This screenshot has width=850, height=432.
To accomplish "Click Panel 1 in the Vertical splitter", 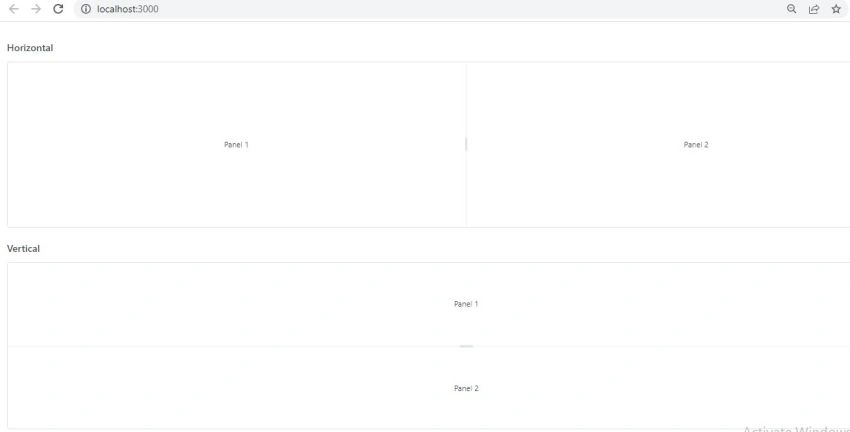I will pos(466,304).
